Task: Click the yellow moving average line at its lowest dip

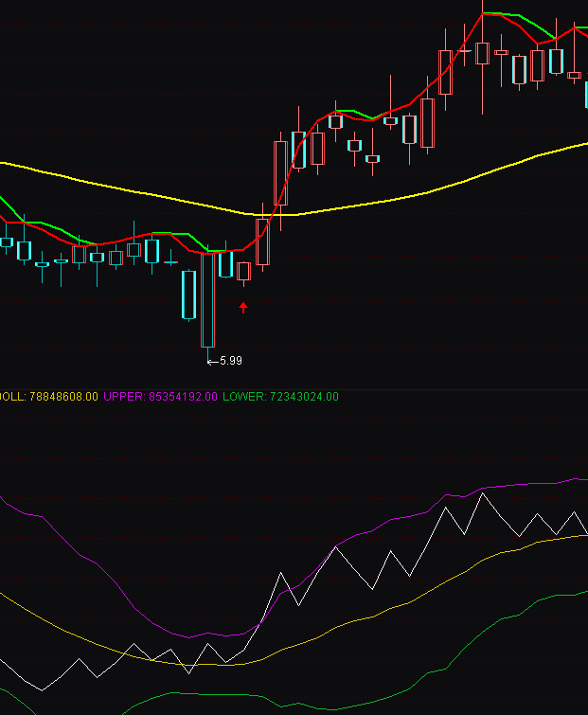Action: click(x=284, y=215)
